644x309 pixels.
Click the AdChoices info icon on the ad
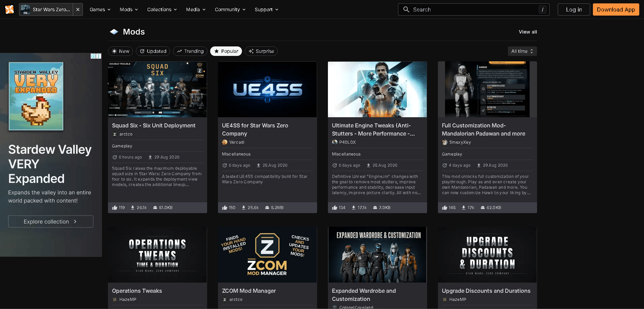pyautogui.click(x=93, y=56)
